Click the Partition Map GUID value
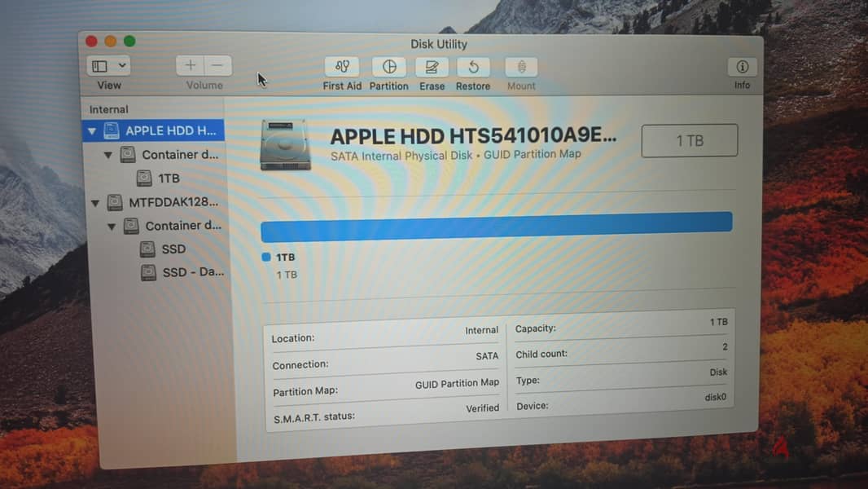Screen dimensions: 868x489 [x=457, y=383]
